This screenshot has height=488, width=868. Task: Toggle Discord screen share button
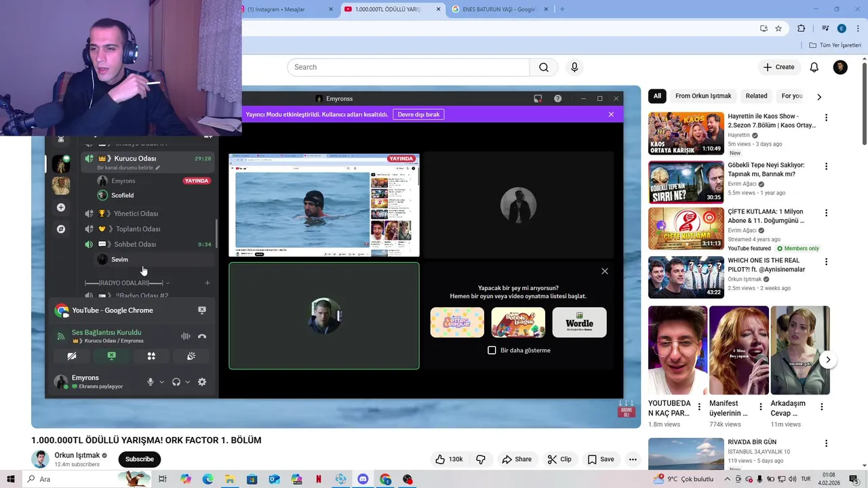pos(112,356)
